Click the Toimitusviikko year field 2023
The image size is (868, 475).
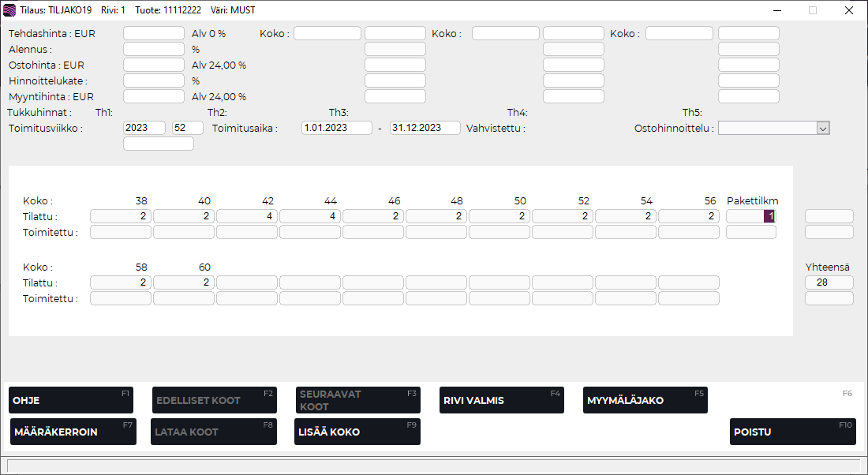tap(144, 128)
